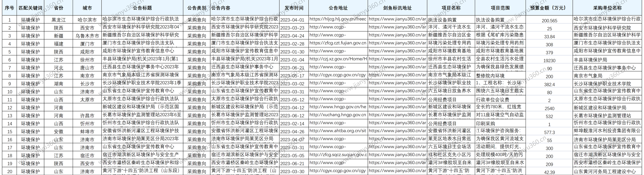Select the 公告类别 header cell
This screenshot has height=175, width=644.
(x=197, y=8)
